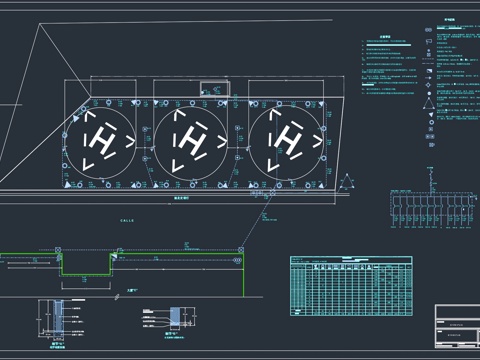The width and height of the screenshot is (480, 360).
Task: Select the half-shaded rectangle symbol in the legend
Action: [x=429, y=71]
